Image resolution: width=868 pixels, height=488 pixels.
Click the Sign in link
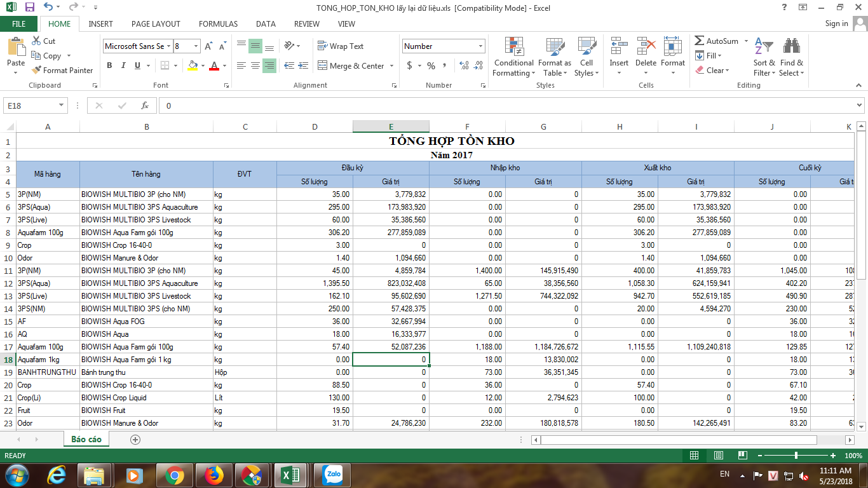(x=836, y=24)
